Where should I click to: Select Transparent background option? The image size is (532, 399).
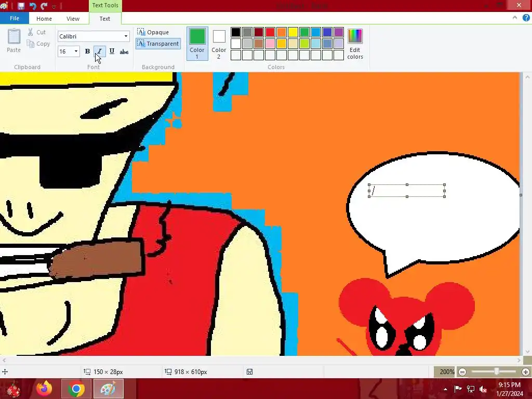point(158,44)
